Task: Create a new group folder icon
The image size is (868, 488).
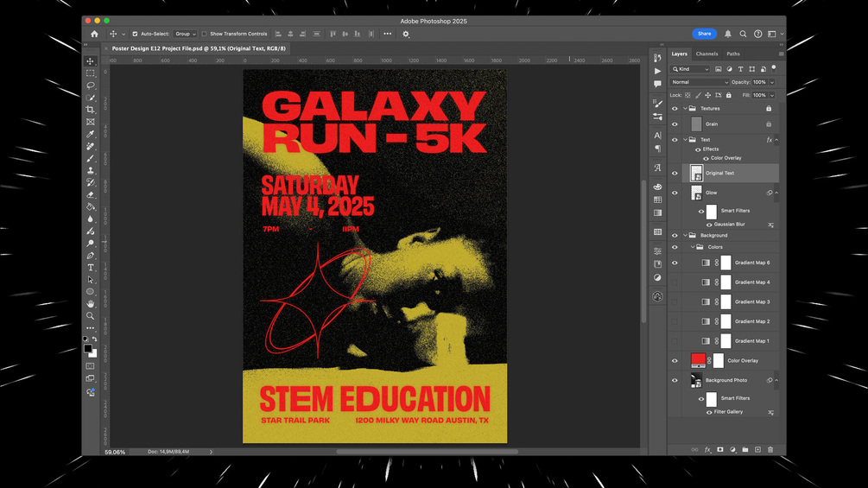Action: [x=745, y=450]
